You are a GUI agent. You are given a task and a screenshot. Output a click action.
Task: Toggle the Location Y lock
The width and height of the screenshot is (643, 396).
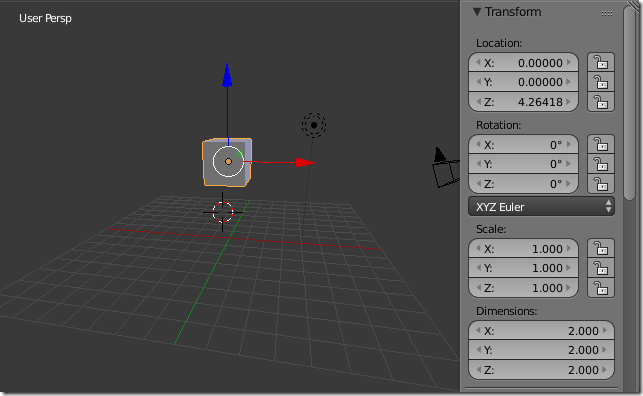click(601, 82)
